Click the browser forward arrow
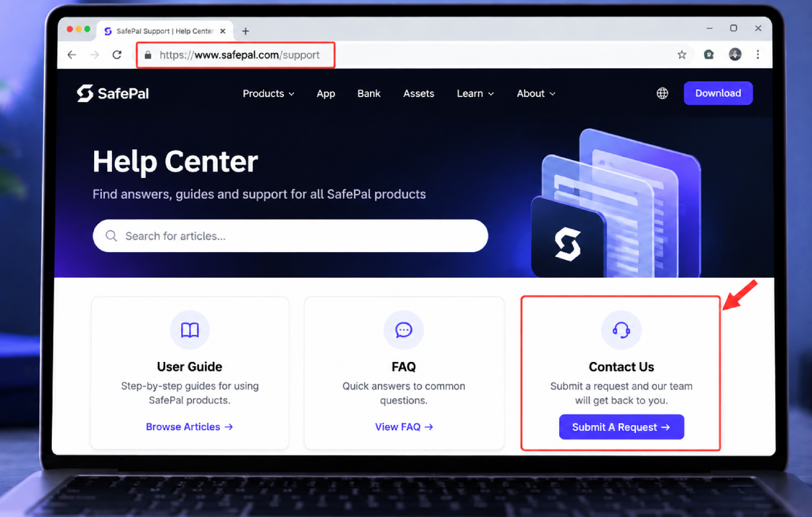812x517 pixels. pyautogui.click(x=94, y=55)
